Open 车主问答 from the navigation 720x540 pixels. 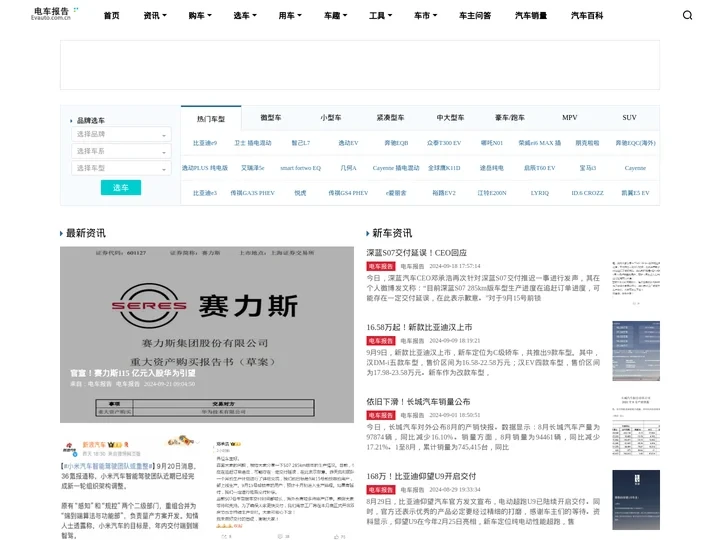(475, 16)
